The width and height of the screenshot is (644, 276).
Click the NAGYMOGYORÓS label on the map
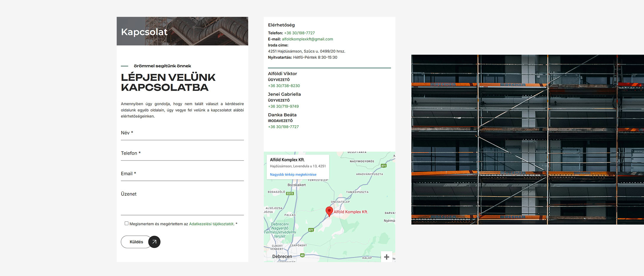tap(362, 161)
